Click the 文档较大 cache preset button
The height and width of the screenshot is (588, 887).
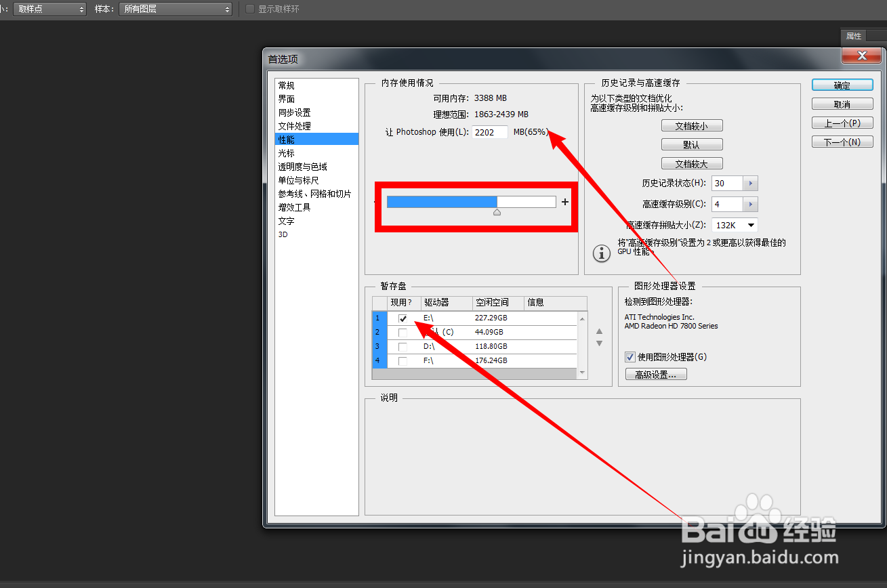click(x=692, y=164)
